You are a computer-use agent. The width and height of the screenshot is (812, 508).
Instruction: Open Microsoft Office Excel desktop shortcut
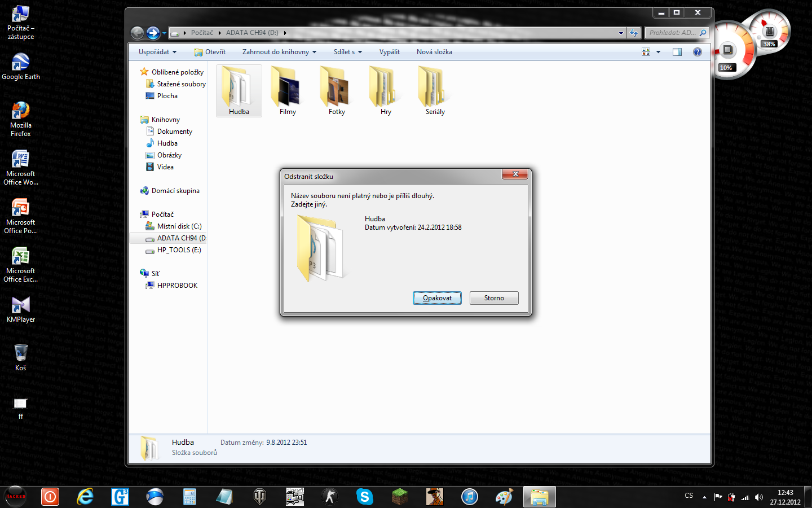coord(21,265)
